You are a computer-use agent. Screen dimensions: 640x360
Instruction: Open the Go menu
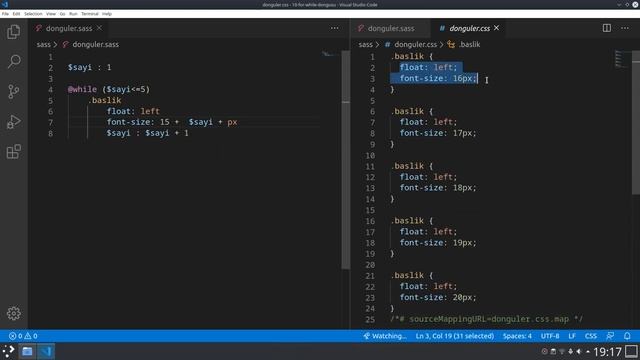pyautogui.click(x=62, y=14)
